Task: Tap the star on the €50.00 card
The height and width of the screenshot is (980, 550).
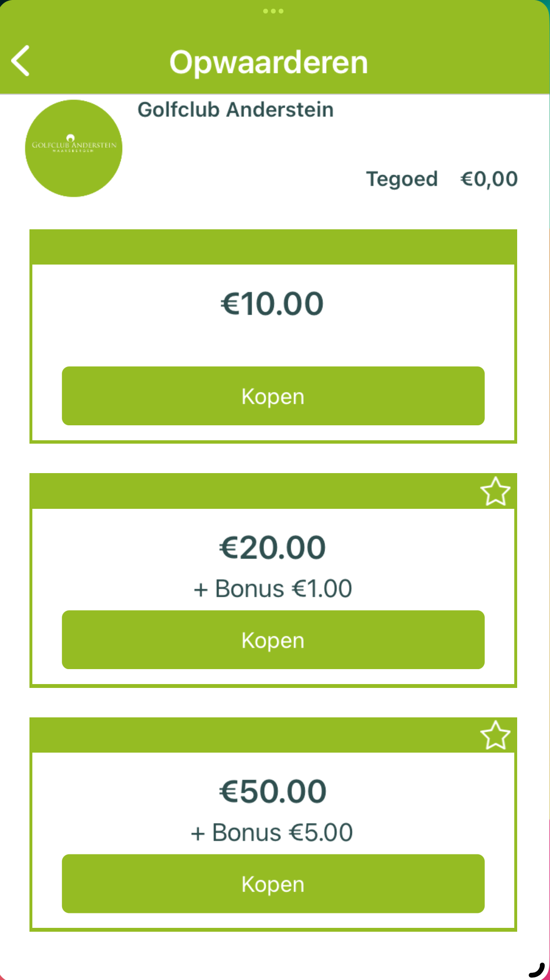Action: [x=495, y=735]
